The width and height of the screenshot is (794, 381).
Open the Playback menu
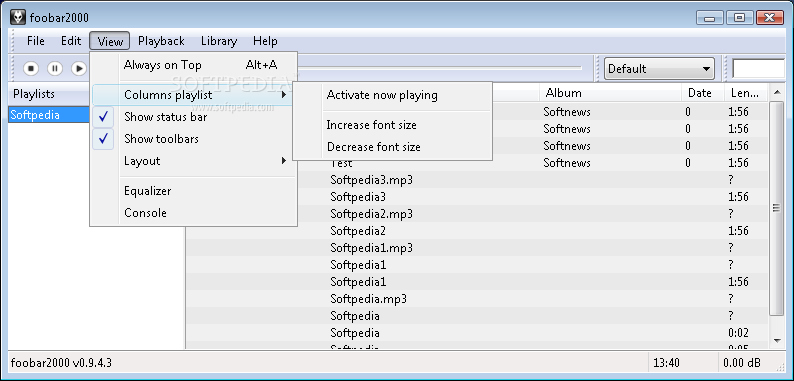[161, 41]
